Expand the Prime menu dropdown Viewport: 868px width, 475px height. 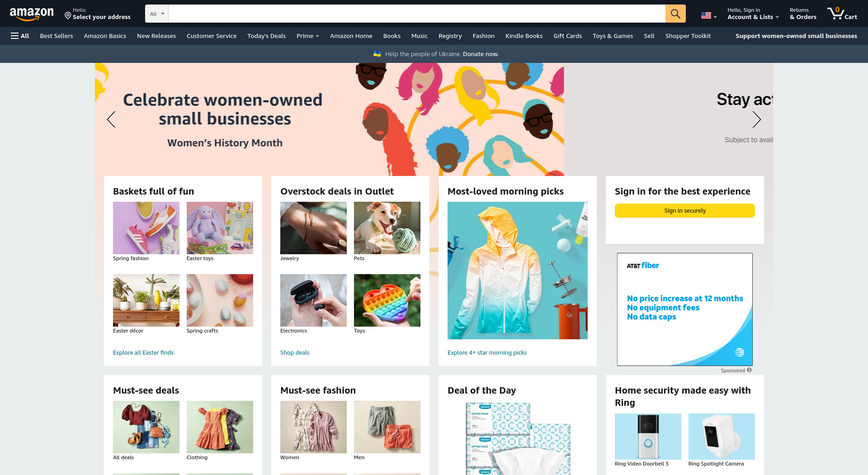click(x=307, y=36)
